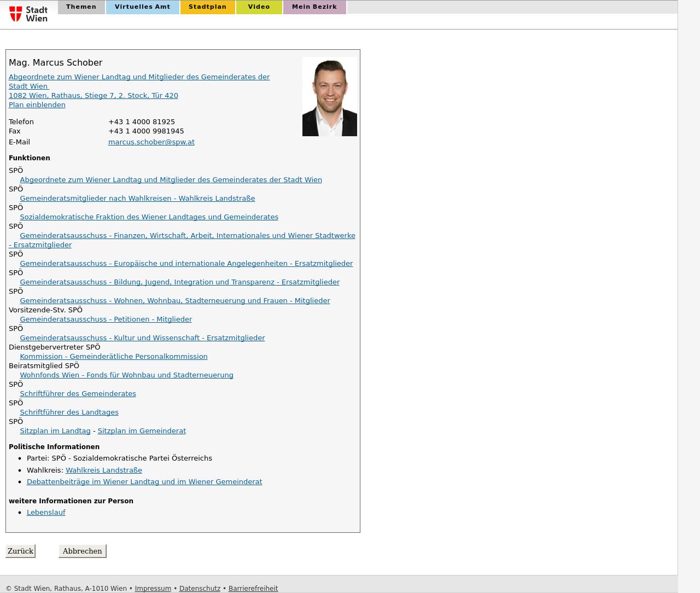Open Impressum in the footer

(x=153, y=589)
